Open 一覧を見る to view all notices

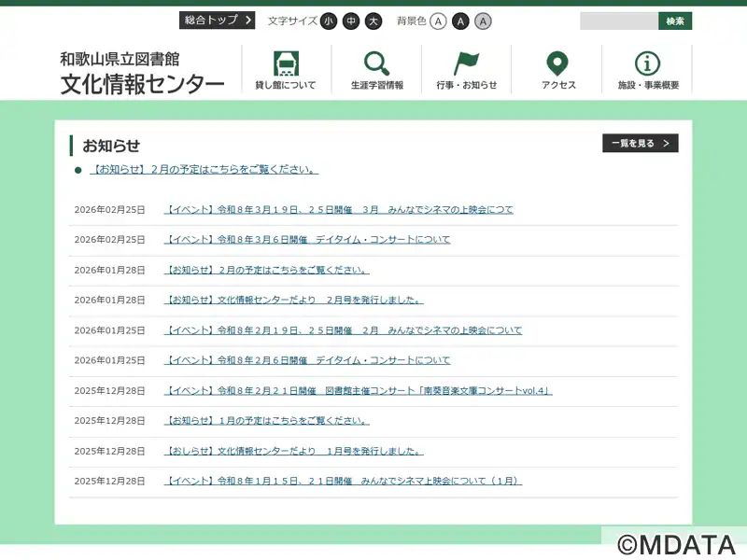coord(640,144)
